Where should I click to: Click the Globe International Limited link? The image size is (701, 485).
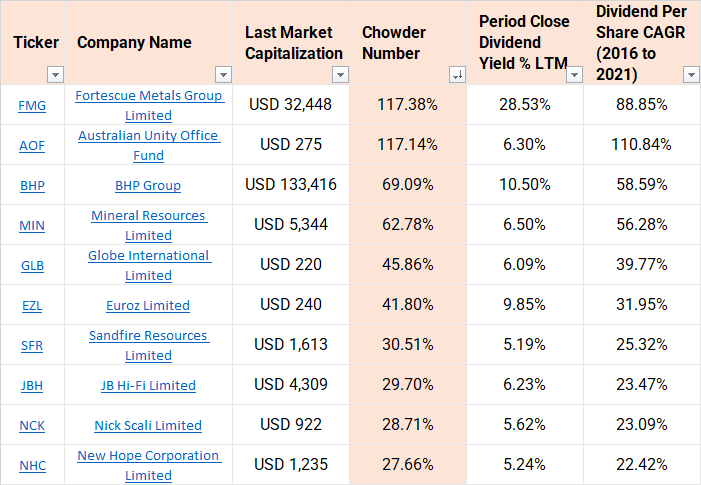click(x=148, y=265)
